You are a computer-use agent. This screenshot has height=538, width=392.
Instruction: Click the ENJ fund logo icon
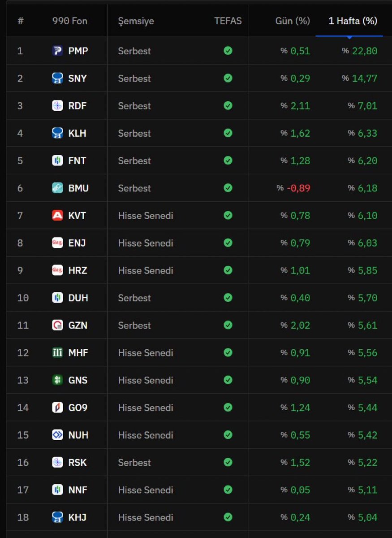57,243
